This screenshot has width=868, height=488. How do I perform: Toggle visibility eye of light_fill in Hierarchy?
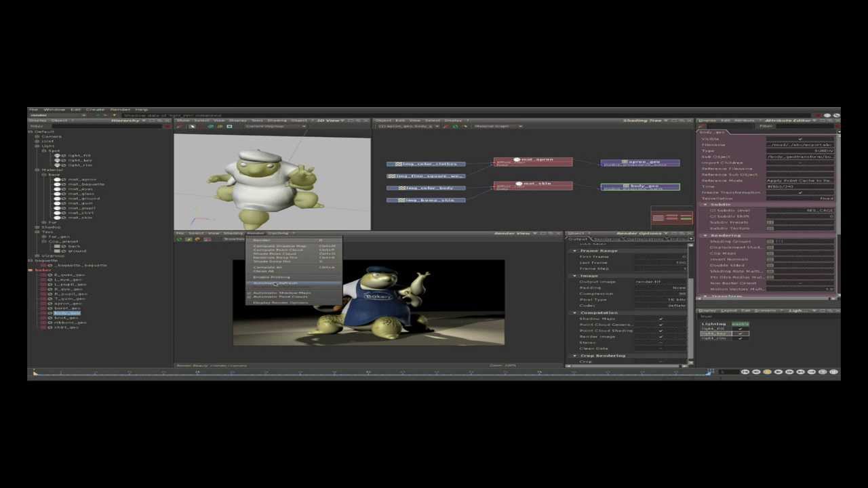tap(64, 156)
